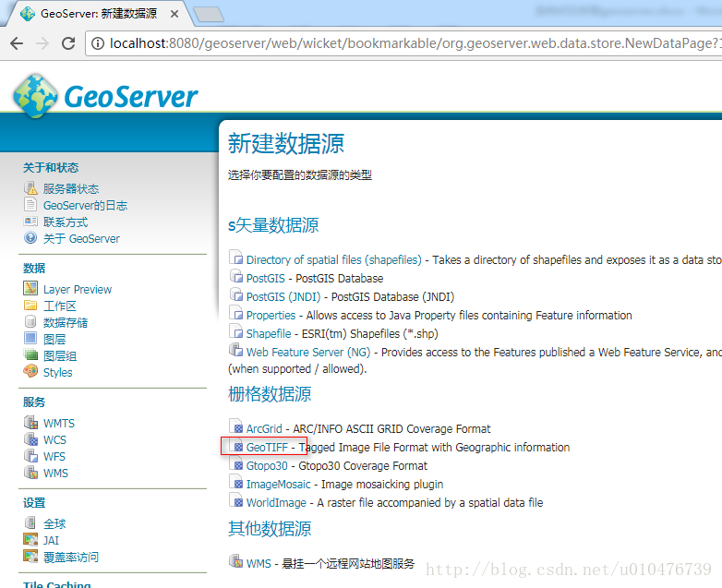The image size is (722, 588).
Task: Click the Web Feature Server source icon
Action: (235, 350)
